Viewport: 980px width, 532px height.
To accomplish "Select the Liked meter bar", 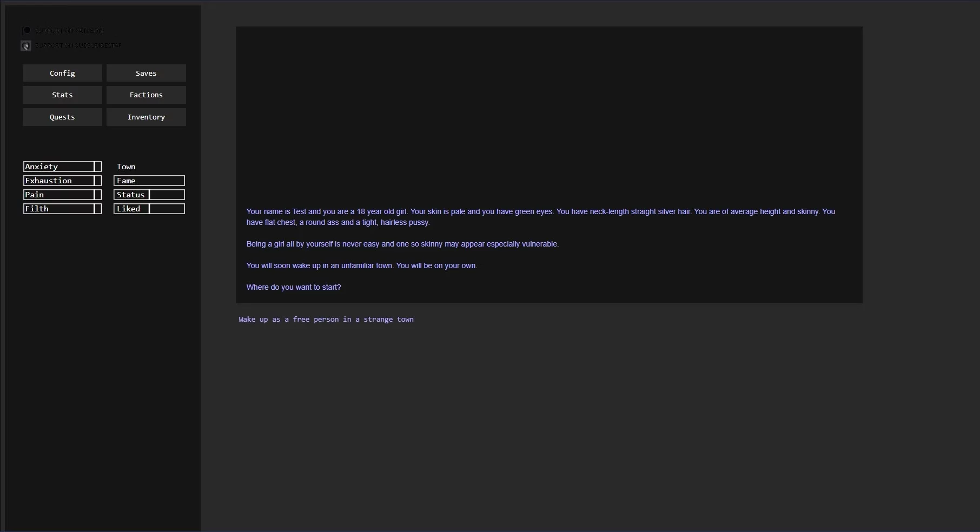I will pos(149,209).
